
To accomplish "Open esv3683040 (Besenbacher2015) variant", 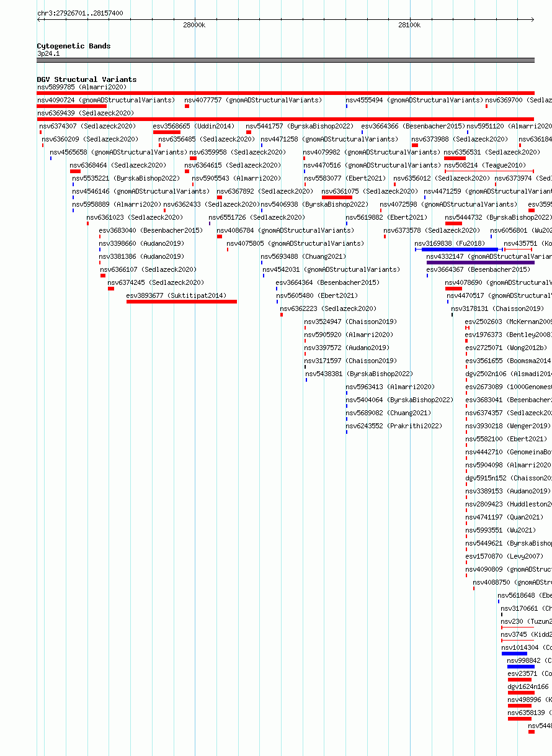I will [x=151, y=230].
